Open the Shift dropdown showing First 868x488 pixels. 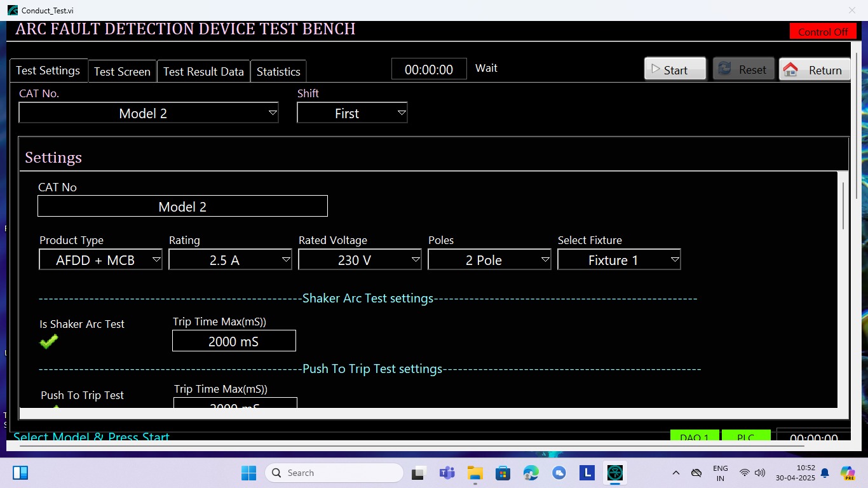(352, 113)
